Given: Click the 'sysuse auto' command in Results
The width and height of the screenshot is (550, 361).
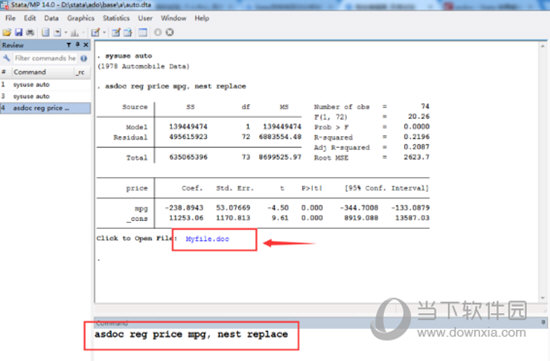Looking at the screenshot, I should [x=129, y=56].
